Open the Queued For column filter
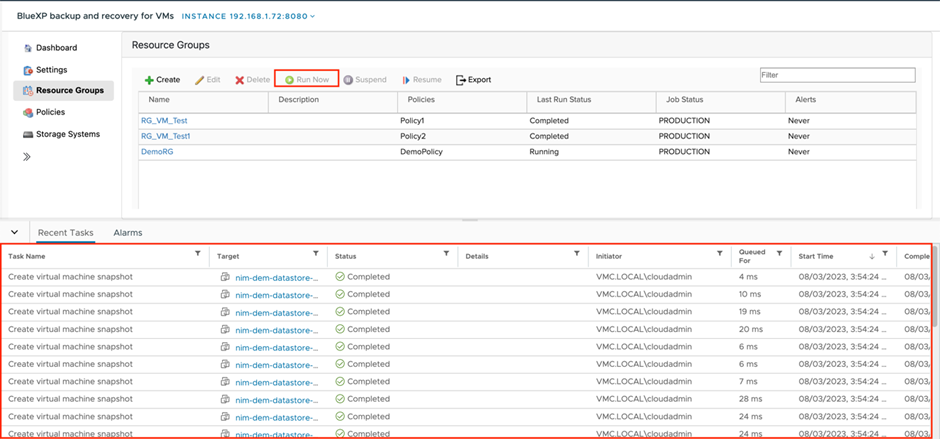The width and height of the screenshot is (940, 439). [x=779, y=254]
